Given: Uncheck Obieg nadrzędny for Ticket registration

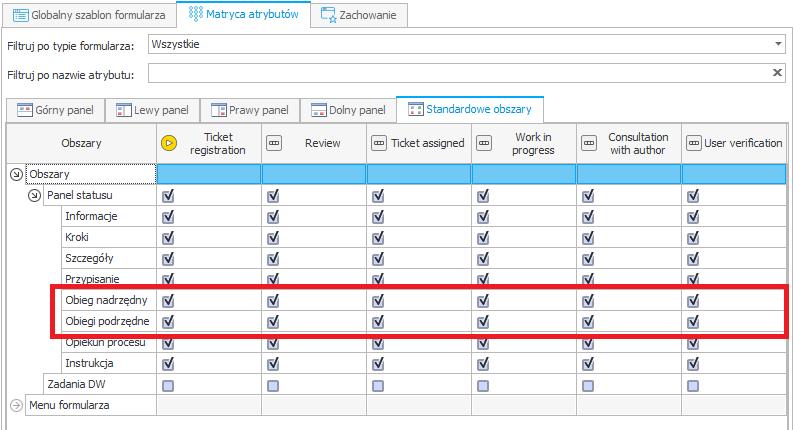Looking at the screenshot, I should pos(168,300).
